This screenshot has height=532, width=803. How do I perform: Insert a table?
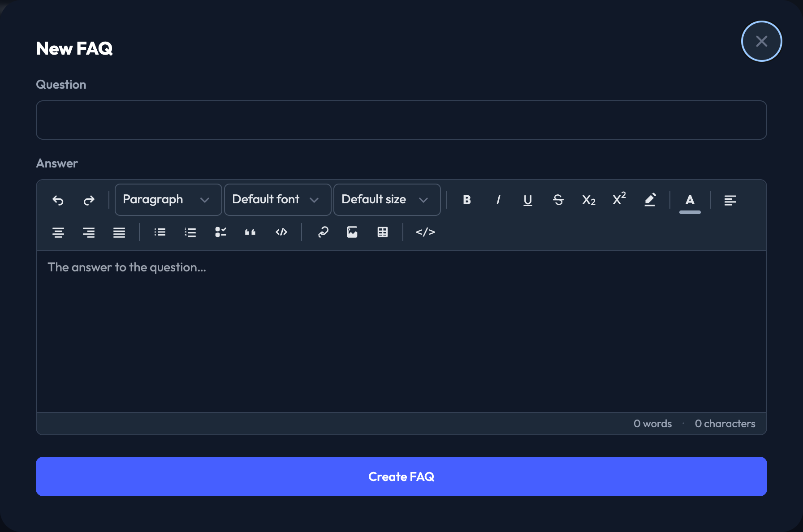383,232
